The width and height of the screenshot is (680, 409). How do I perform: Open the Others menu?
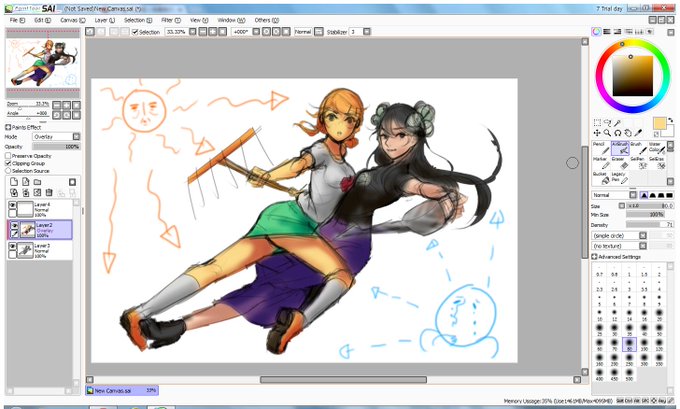[266, 20]
